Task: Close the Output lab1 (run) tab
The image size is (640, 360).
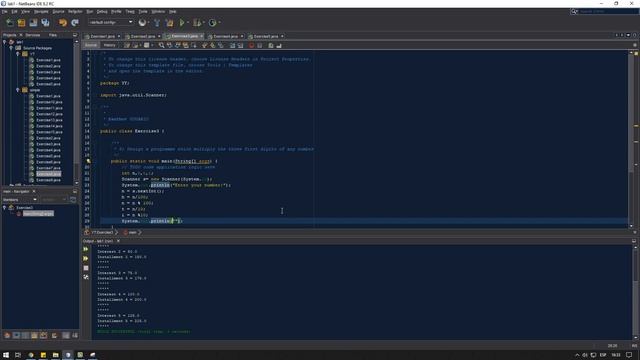Action: click(x=118, y=241)
